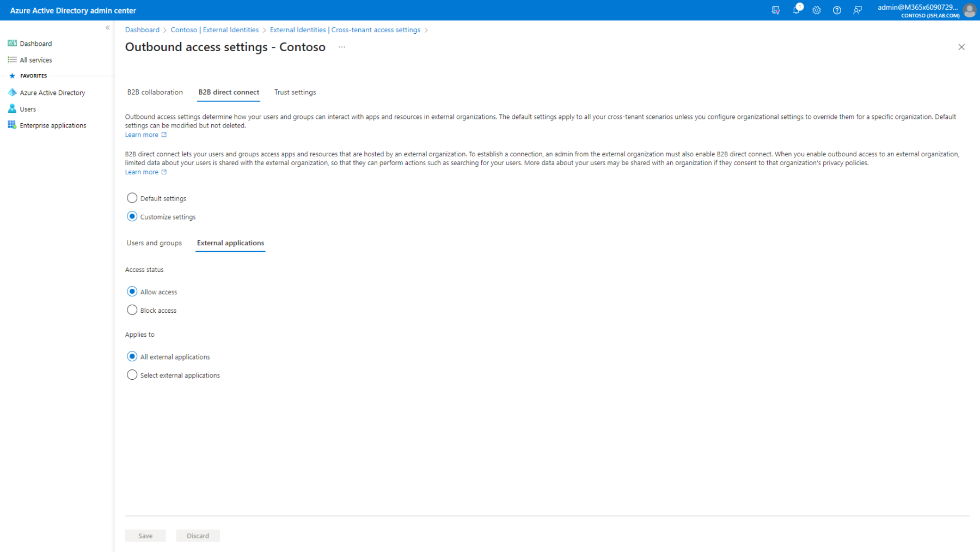Go to Cross-tenant access settings breadcrumb
Screen dimensions: 980x552
(x=345, y=30)
